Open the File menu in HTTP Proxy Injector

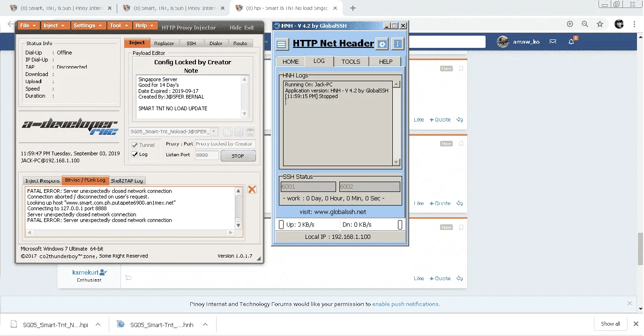click(x=28, y=26)
